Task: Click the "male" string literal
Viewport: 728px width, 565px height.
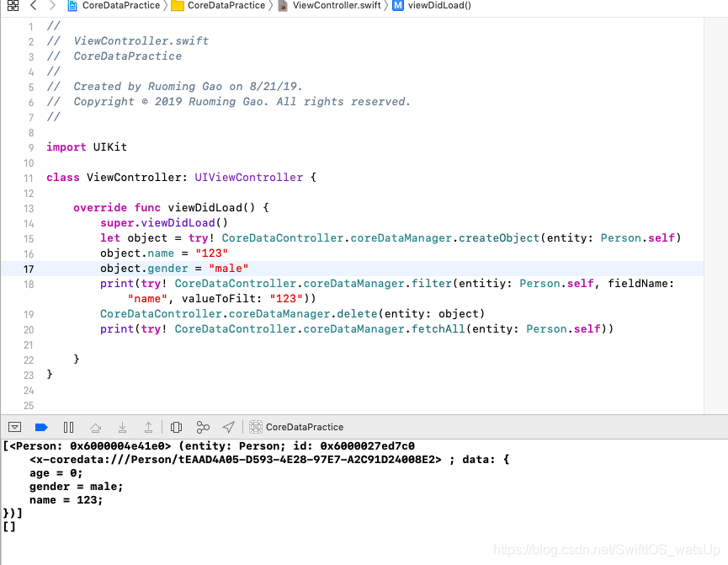Action: coord(228,268)
